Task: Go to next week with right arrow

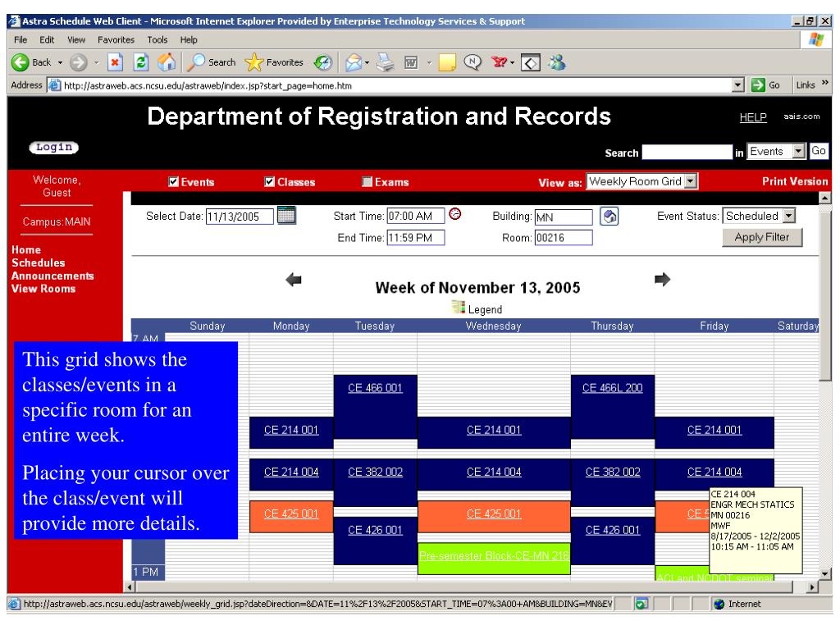Action: click(662, 279)
